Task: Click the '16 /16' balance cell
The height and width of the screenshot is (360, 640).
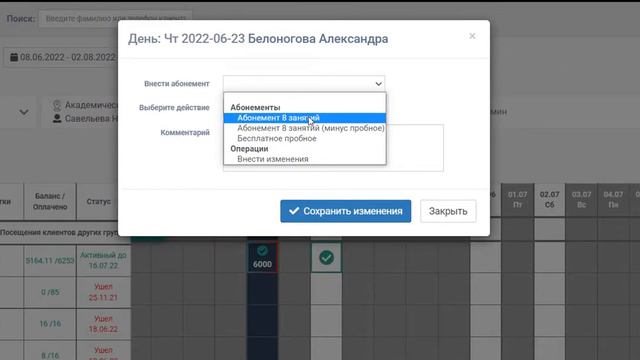Action: click(x=50, y=324)
